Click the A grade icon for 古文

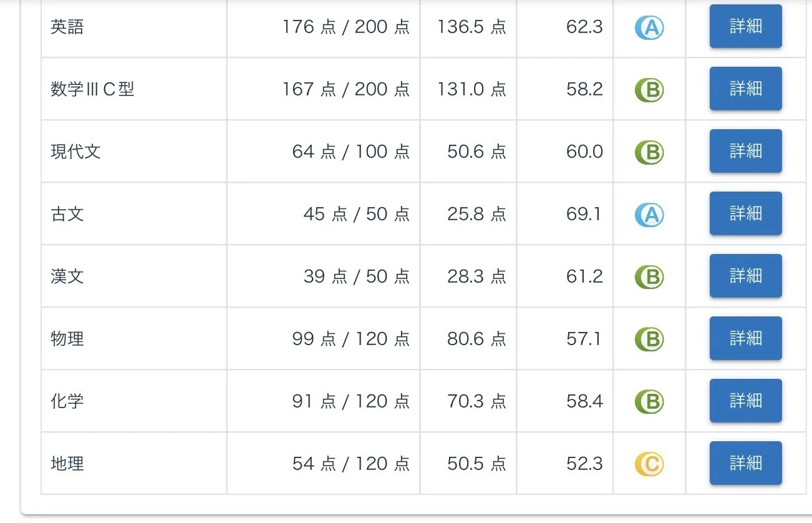(x=649, y=215)
